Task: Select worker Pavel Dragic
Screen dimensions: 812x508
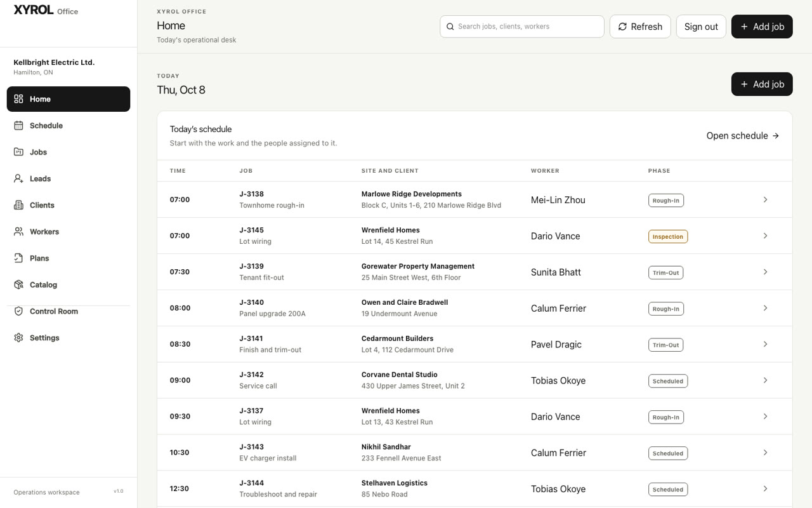Action: pyautogui.click(x=556, y=345)
